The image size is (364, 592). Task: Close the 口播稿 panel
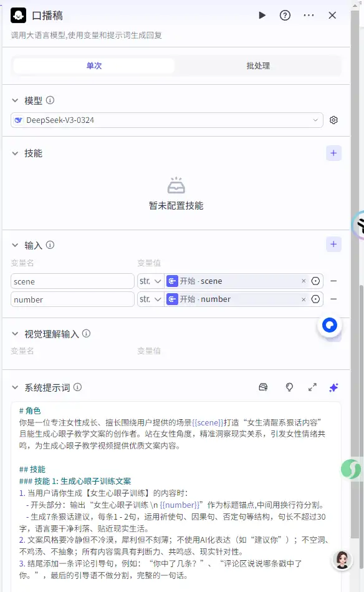pyautogui.click(x=332, y=16)
